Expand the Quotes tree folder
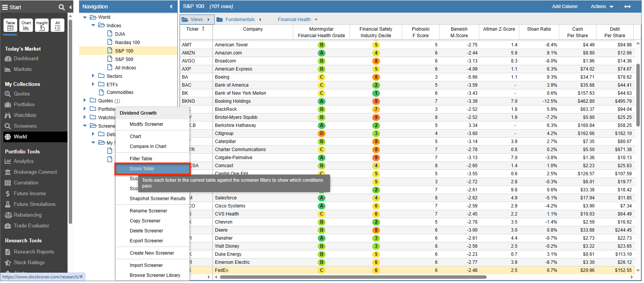This screenshot has height=283, width=644. [84, 100]
